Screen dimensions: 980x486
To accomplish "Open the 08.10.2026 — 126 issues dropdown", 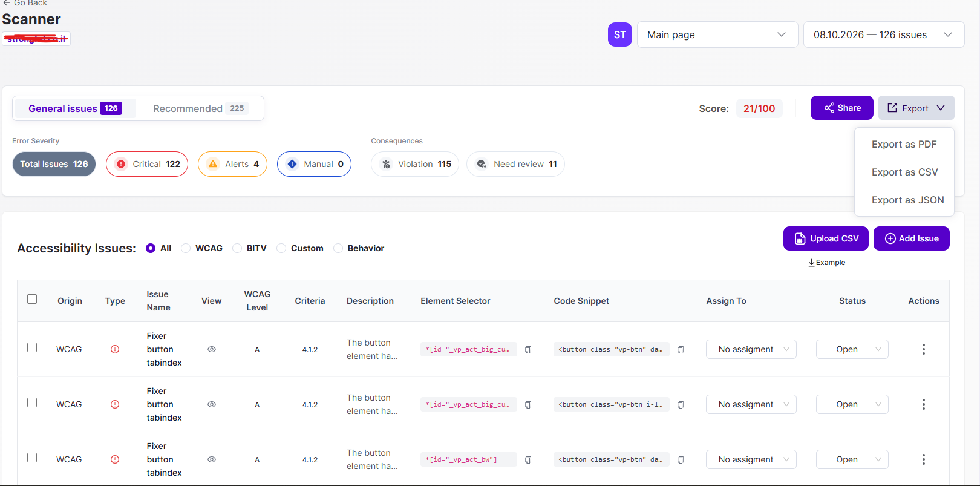I will (x=884, y=34).
